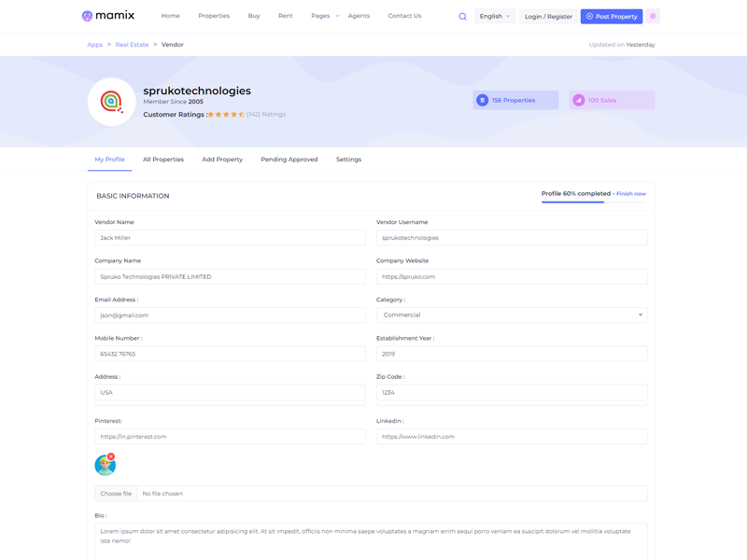This screenshot has width=747, height=560.
Task: Click the Login / Register button
Action: click(x=548, y=17)
